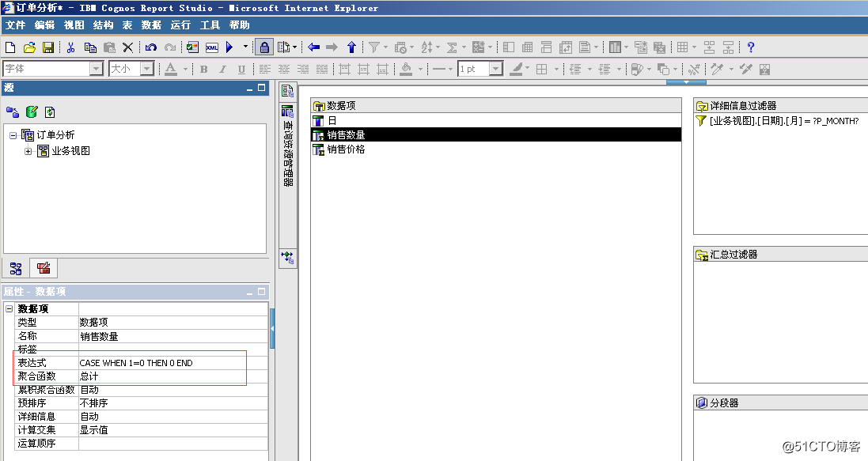Image resolution: width=868 pixels, height=461 pixels.
Task: Click the 预排序 value 不排序
Action: point(173,403)
